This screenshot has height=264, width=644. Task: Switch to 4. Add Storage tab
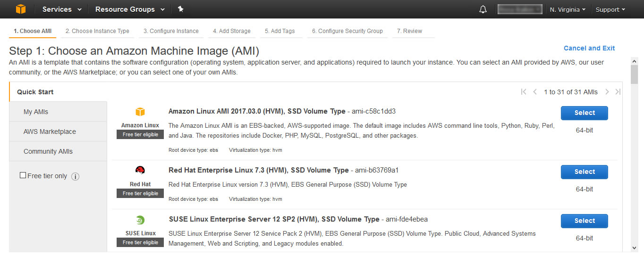point(231,31)
